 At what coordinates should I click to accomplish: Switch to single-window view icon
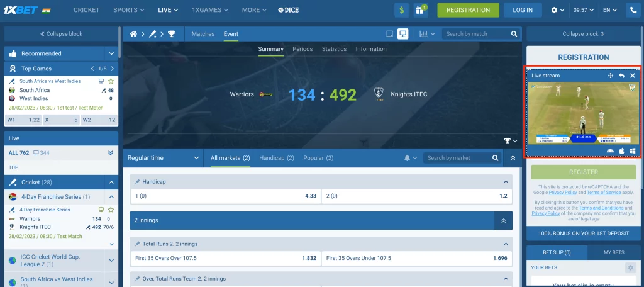click(390, 34)
